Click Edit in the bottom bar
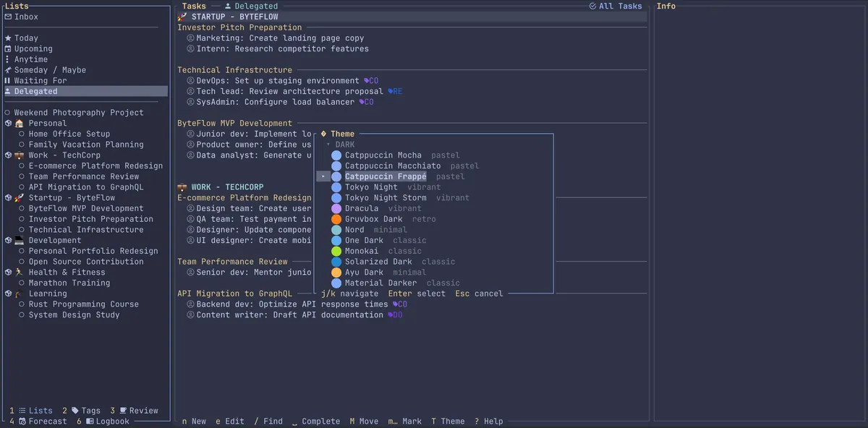Screen dimensions: 868x428 point(230,421)
